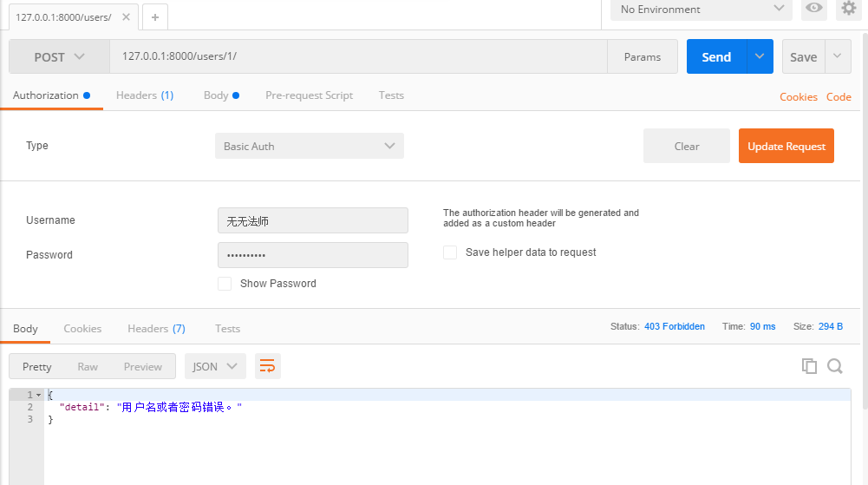Select the Raw response view
Screen dimensions: 868x485
click(x=88, y=366)
